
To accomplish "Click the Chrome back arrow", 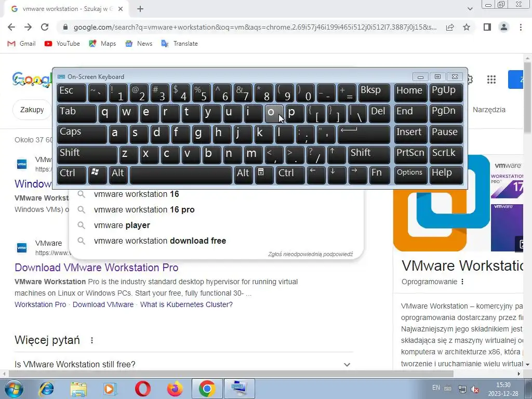I will coord(11,27).
